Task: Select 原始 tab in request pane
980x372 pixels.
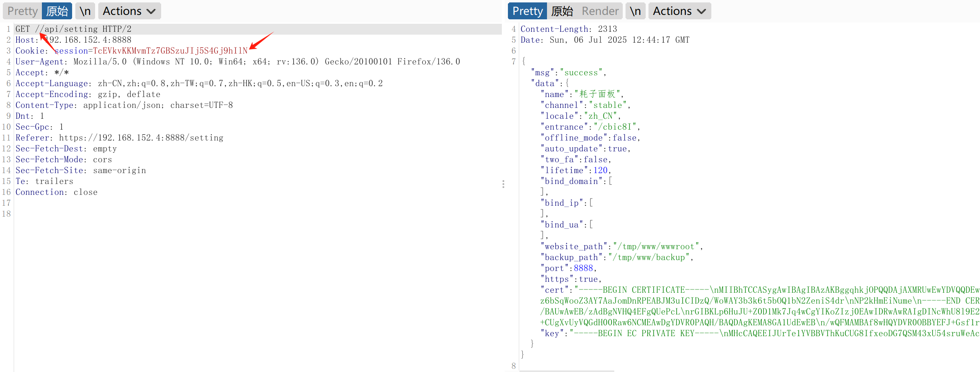Action: coord(57,11)
